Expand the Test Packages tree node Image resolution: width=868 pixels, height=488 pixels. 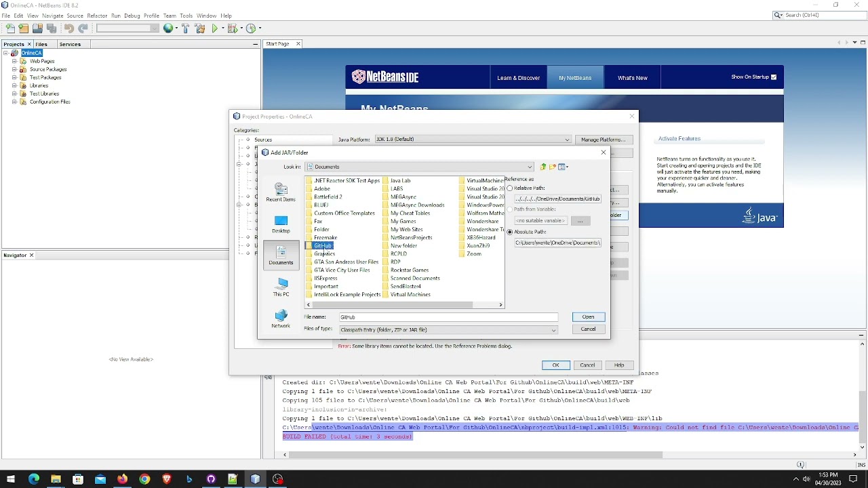tap(14, 77)
